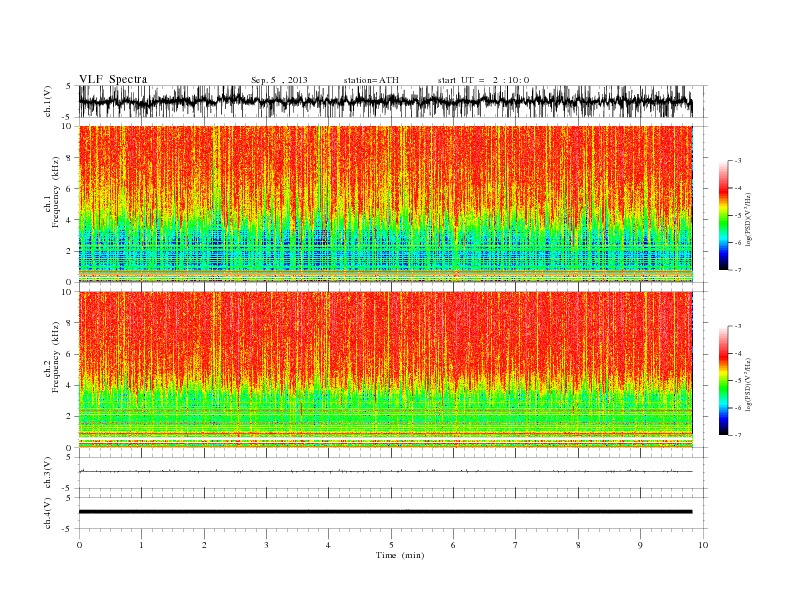Screen dimensions: 792x612
Task: Click the "2" tick on the time axis
Action: [x=204, y=545]
